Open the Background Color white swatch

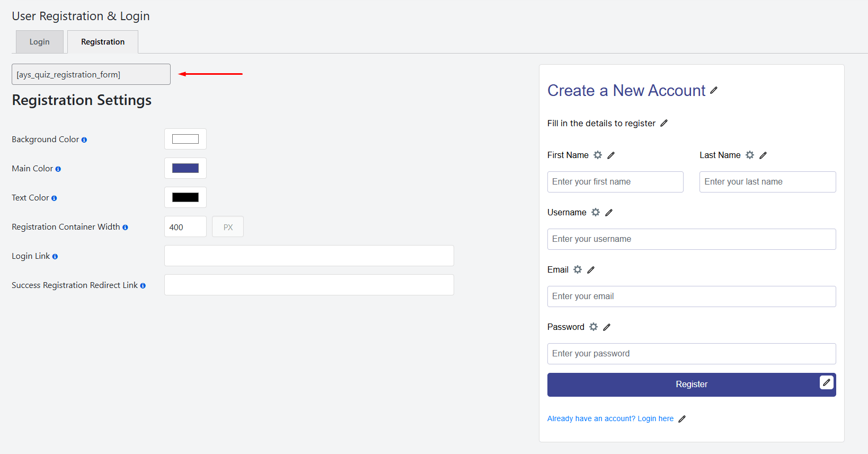tap(185, 139)
